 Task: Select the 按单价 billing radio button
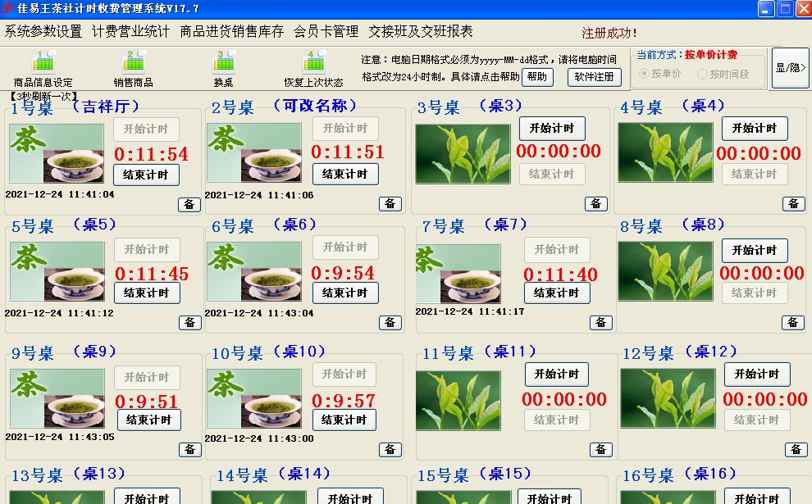pos(647,74)
